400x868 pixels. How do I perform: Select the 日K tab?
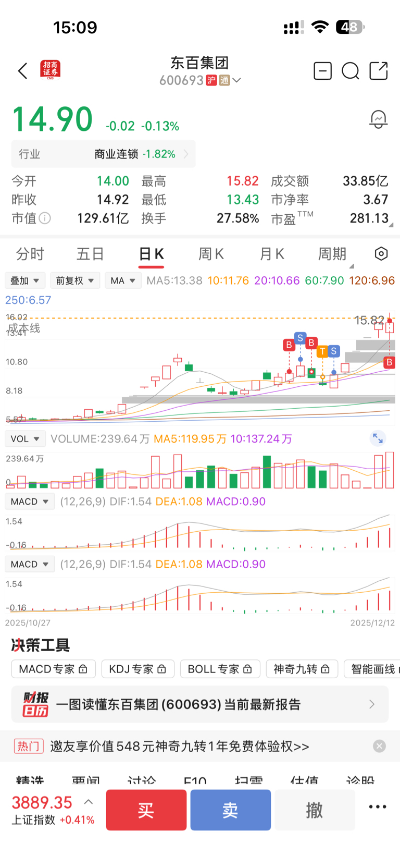[151, 254]
